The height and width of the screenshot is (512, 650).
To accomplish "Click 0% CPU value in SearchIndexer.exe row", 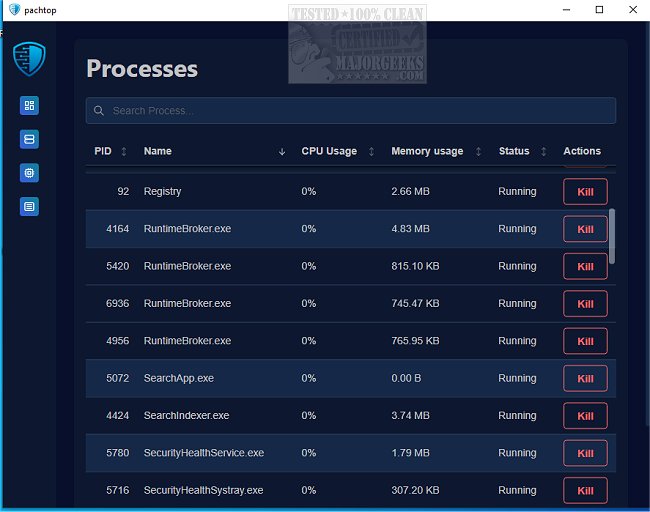I will pyautogui.click(x=309, y=415).
